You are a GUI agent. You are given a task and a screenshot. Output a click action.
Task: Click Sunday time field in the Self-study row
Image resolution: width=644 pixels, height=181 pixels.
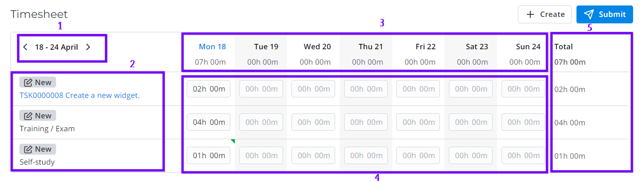[523, 155]
